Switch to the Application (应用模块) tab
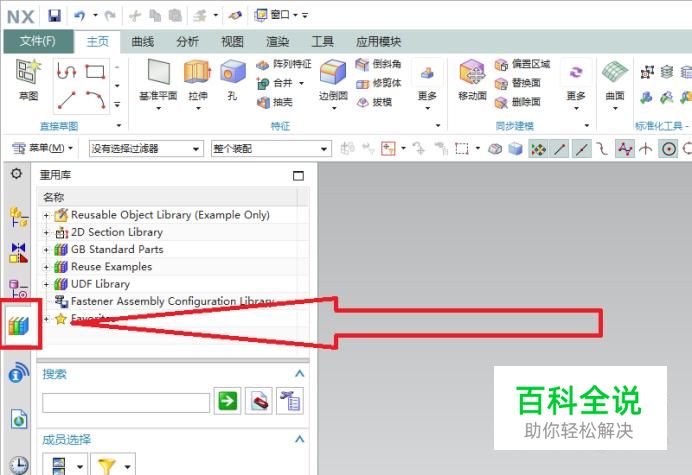692x475 pixels. point(379,41)
